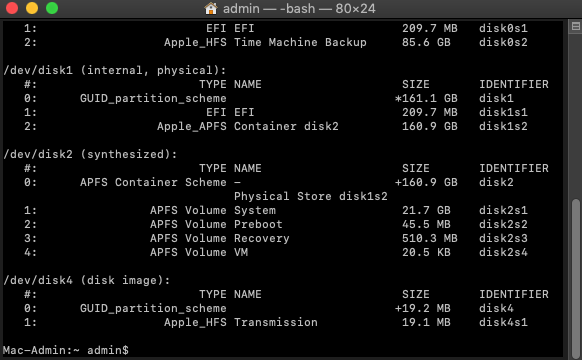Click at the 'Mac-Admin:~ admin$' prompt line
This screenshot has width=582, height=360.
[x=66, y=350]
